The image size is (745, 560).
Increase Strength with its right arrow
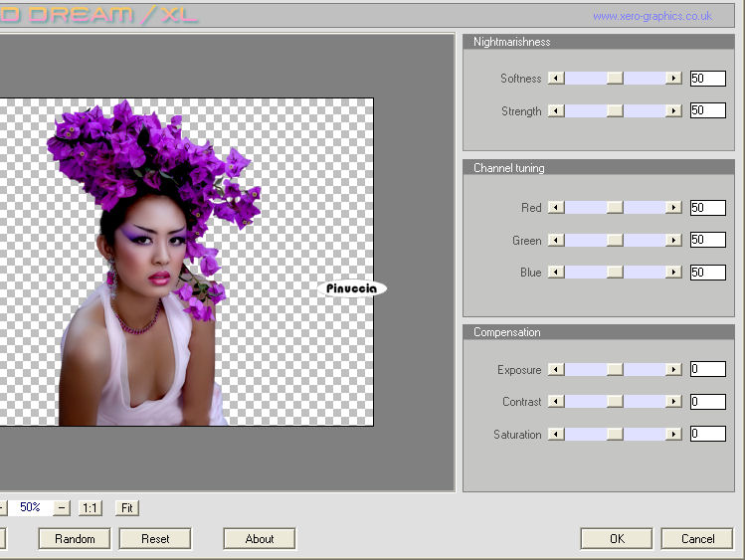[673, 110]
